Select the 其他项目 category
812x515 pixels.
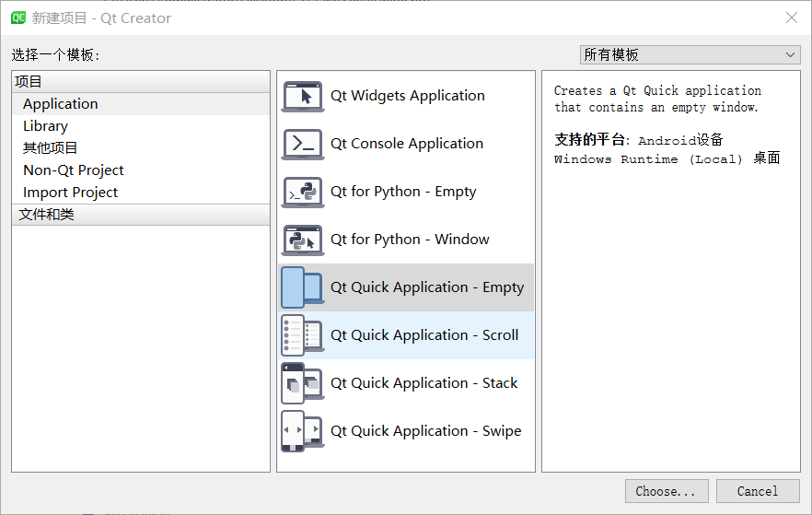click(x=51, y=148)
